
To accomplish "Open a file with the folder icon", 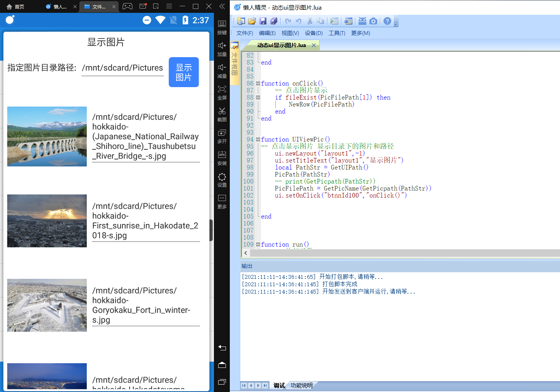I will point(252,21).
